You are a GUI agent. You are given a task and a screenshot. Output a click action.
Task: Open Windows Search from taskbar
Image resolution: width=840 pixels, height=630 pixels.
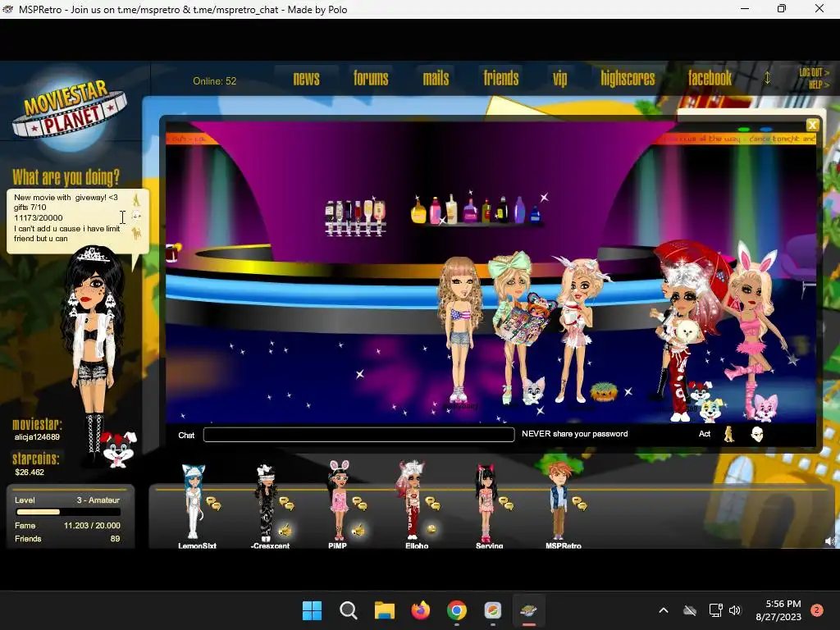point(348,610)
